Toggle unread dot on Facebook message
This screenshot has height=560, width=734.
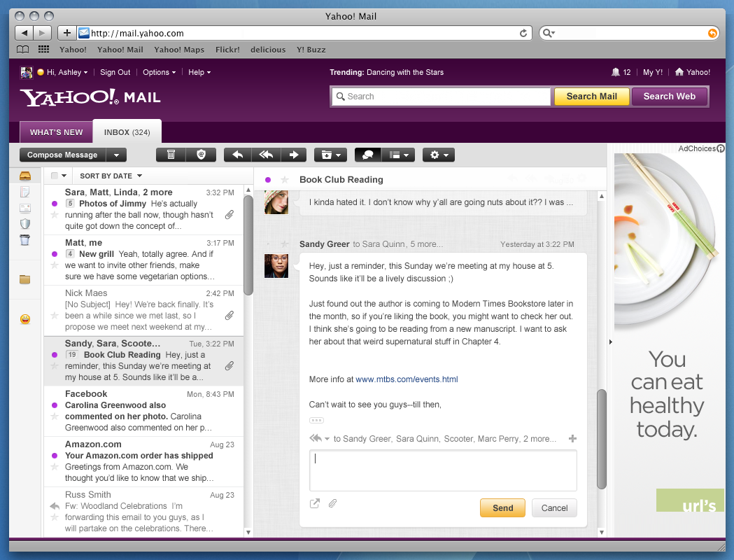(x=55, y=405)
